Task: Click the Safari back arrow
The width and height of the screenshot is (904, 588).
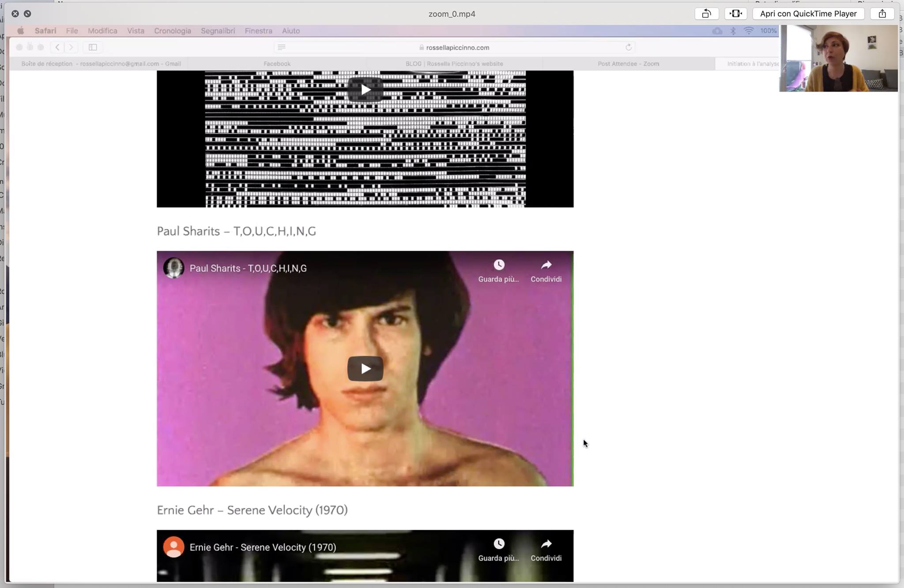Action: tap(57, 47)
